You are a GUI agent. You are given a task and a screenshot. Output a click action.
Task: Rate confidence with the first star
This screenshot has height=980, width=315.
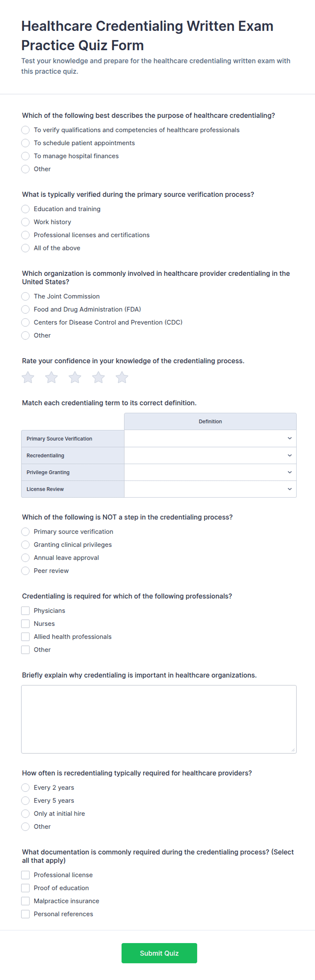point(28,377)
